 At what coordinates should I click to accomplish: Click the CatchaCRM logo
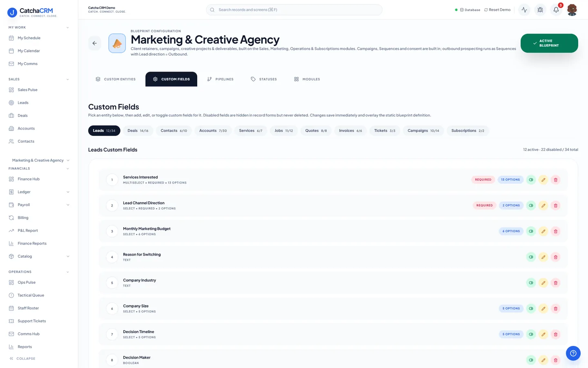[32, 12]
